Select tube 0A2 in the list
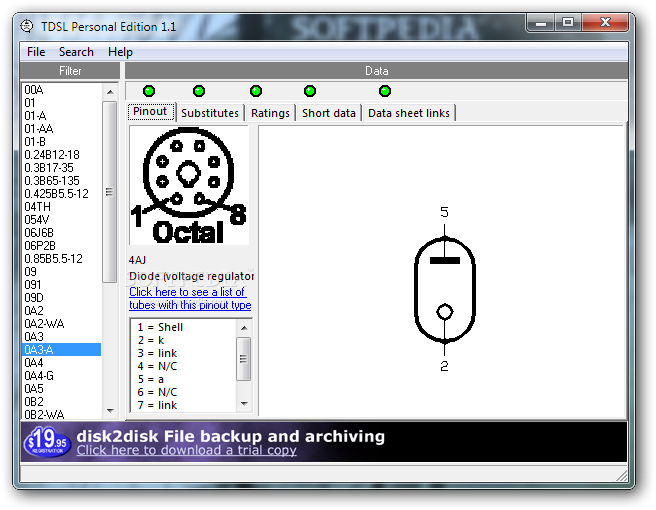Viewport: 656px width, 510px height. point(62,310)
